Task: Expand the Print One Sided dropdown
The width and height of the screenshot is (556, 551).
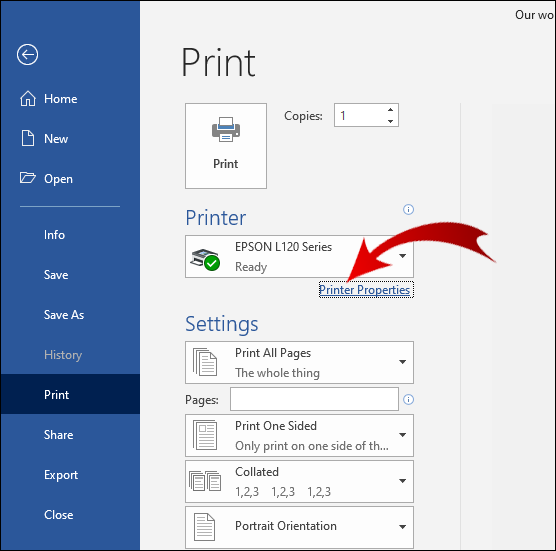Action: [x=299, y=435]
